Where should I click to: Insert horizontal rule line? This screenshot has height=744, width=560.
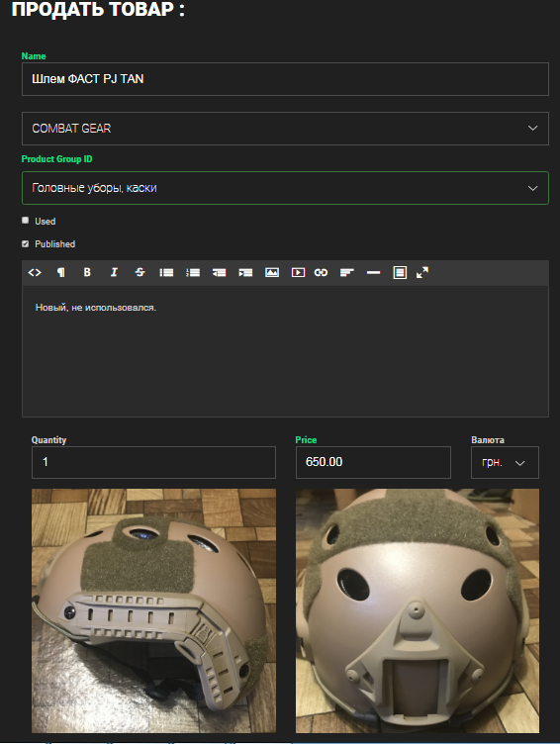(x=373, y=272)
